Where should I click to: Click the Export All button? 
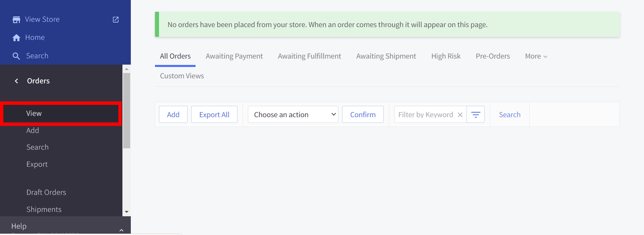coord(214,115)
